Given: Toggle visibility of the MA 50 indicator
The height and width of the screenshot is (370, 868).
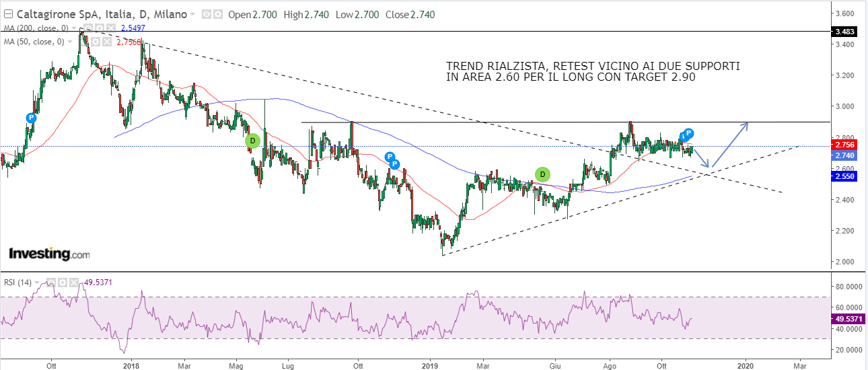Looking at the screenshot, I should 84,42.
